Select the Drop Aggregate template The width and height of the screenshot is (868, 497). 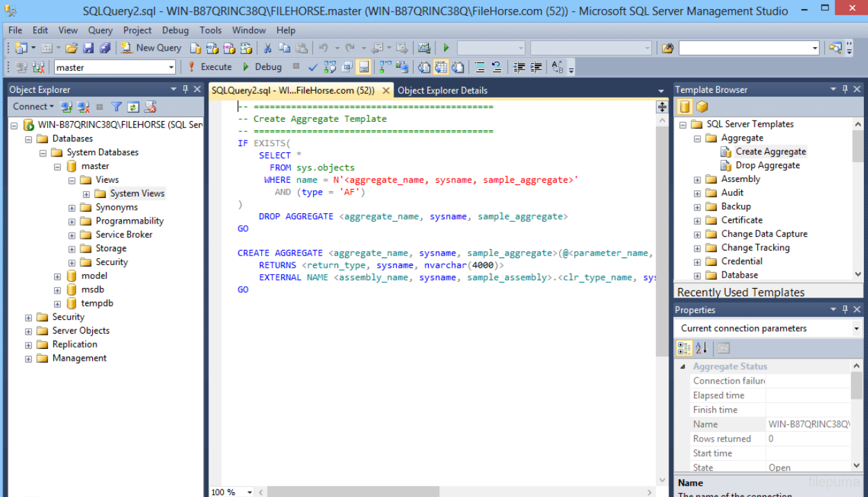[767, 165]
